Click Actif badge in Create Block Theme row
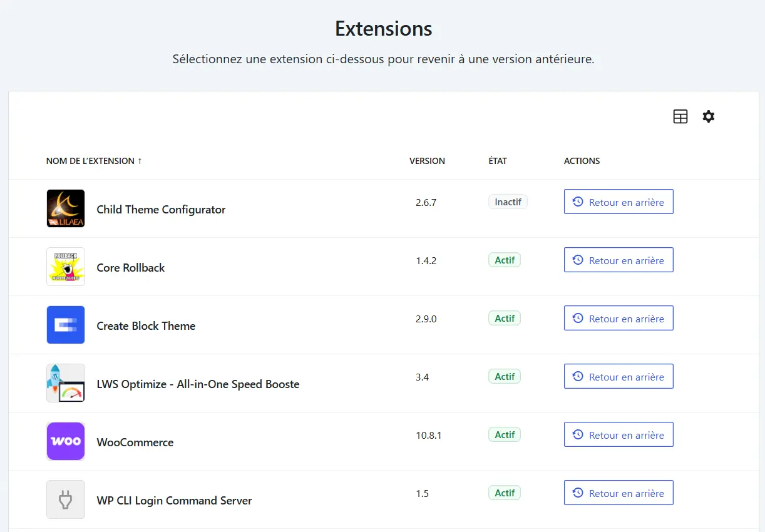The image size is (765, 532). (505, 318)
